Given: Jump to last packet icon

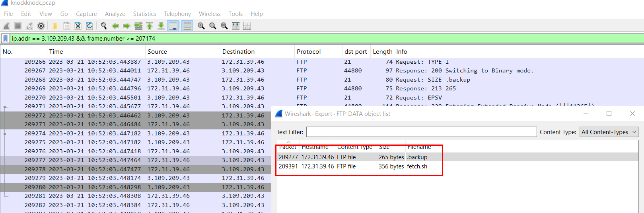Looking at the screenshot, I should 161,26.
